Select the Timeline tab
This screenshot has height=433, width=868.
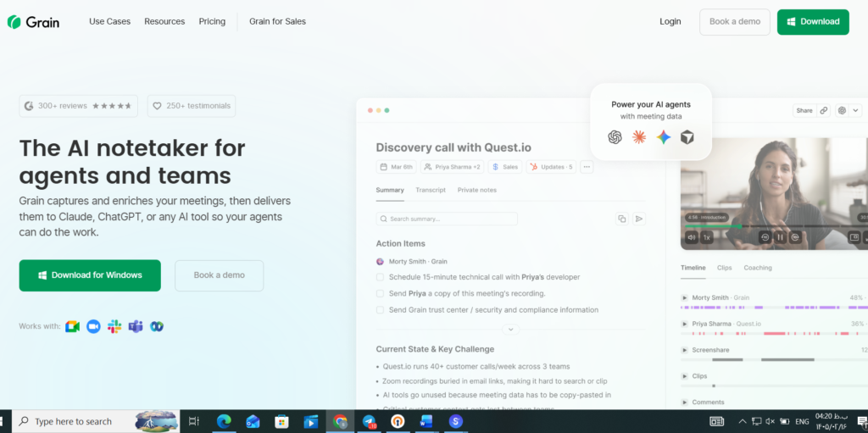(693, 268)
